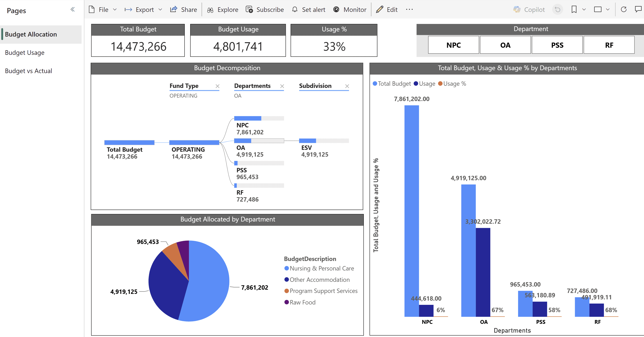The image size is (644, 337).
Task: Remove the Fund Type level
Action: pyautogui.click(x=218, y=86)
